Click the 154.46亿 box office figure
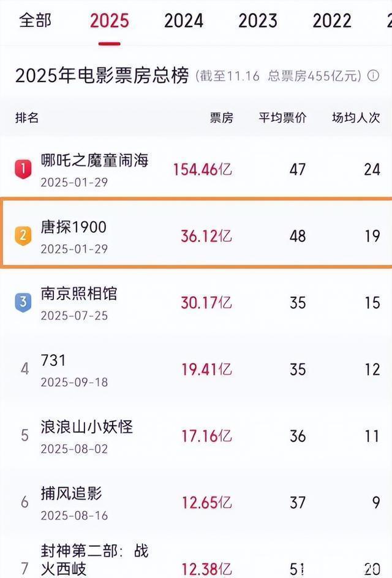 (x=203, y=170)
